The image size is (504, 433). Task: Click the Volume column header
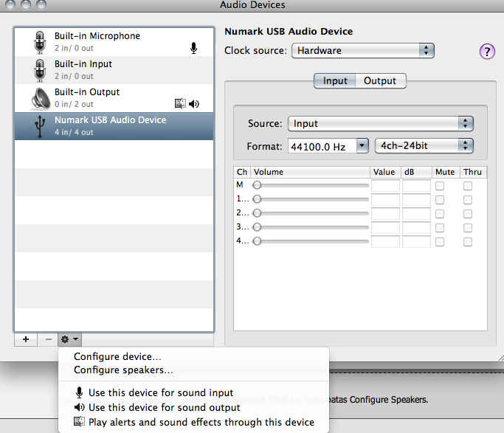click(x=311, y=172)
